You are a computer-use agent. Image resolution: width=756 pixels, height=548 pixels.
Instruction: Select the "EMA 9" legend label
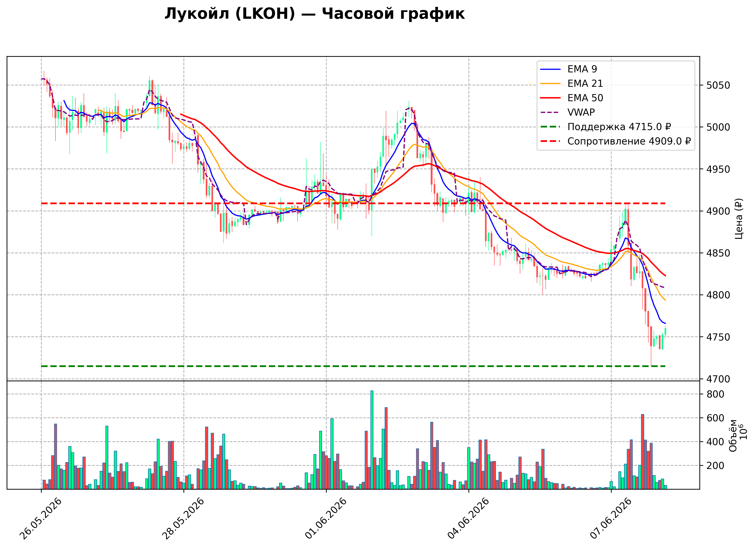pos(582,69)
